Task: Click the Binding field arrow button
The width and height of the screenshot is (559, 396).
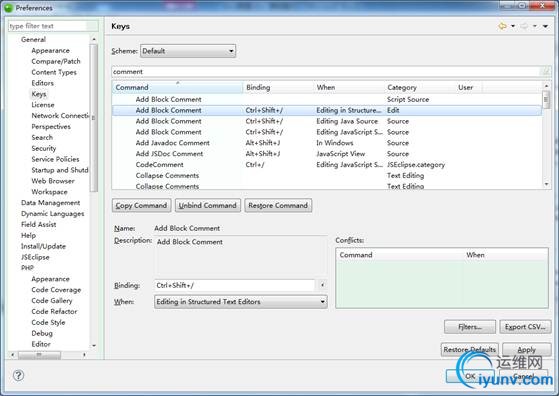Action: click(x=322, y=285)
